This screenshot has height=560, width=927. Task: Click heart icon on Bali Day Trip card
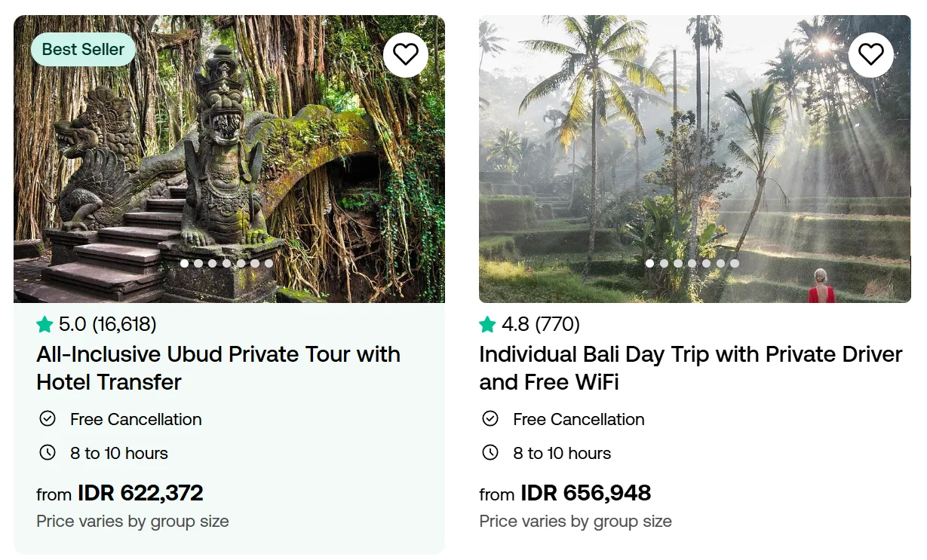[x=871, y=54]
